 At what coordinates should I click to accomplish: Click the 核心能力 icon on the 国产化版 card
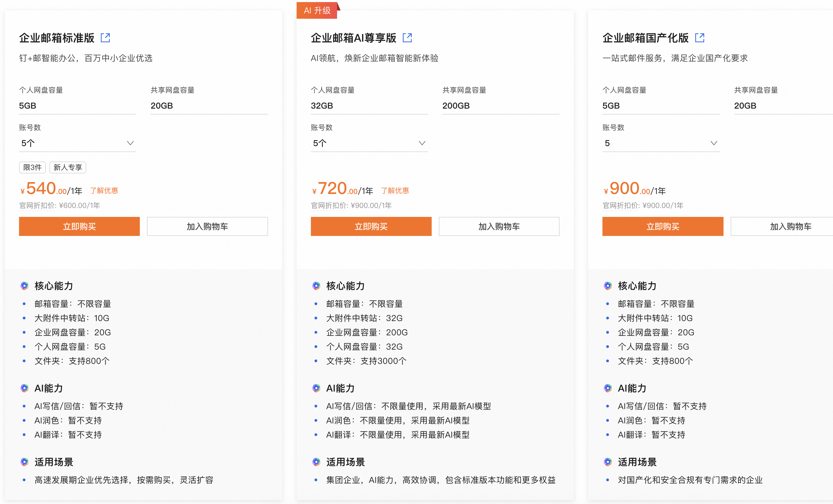pyautogui.click(x=607, y=286)
